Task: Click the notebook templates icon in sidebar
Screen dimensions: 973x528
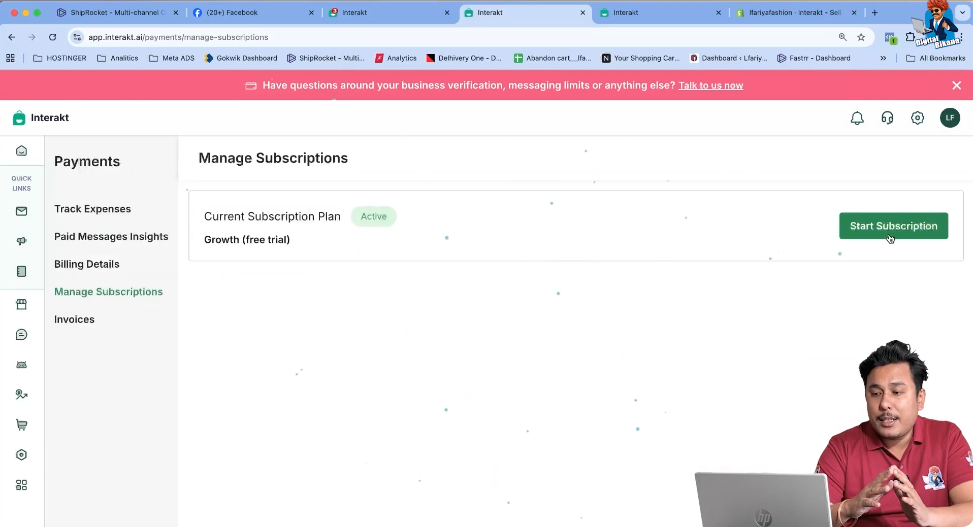Action: (x=22, y=271)
